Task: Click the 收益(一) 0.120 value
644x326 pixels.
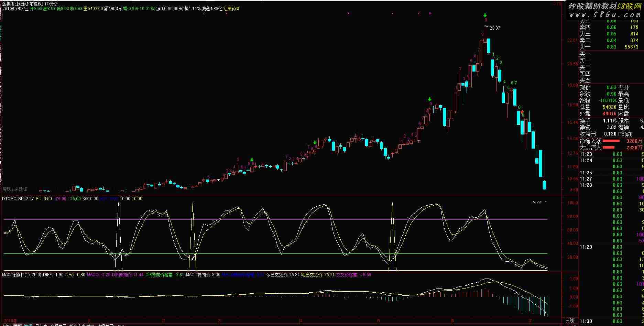Action: coord(610,134)
